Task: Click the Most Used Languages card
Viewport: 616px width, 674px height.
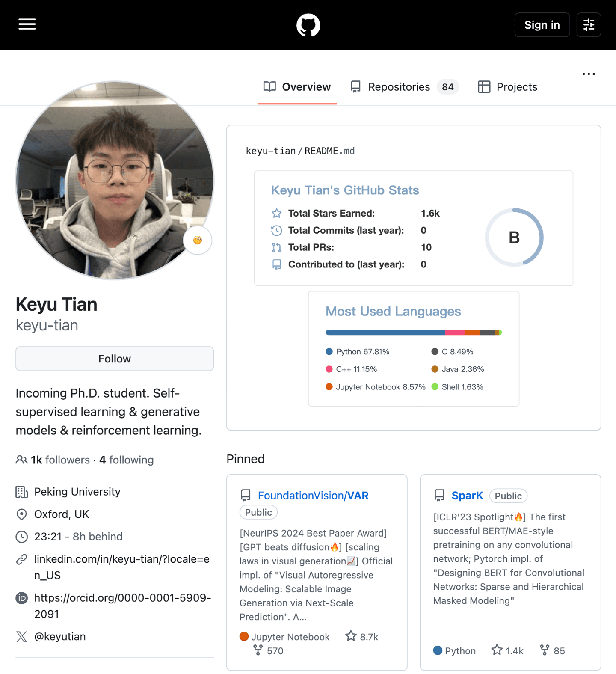Action: click(414, 349)
